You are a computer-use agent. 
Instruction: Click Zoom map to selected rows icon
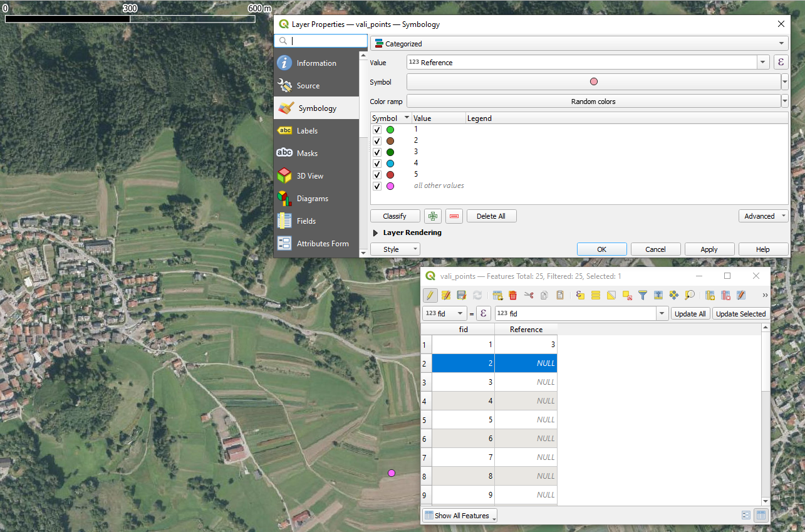[x=690, y=295]
